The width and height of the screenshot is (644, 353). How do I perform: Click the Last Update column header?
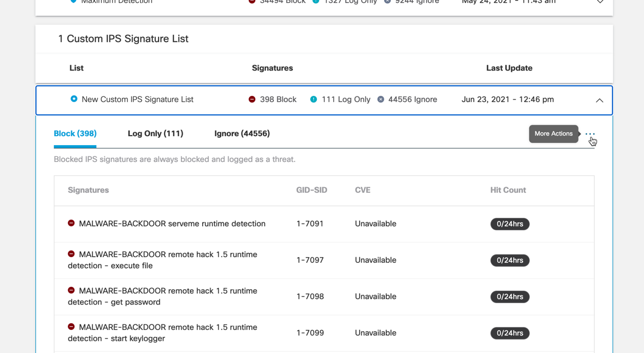coord(509,68)
